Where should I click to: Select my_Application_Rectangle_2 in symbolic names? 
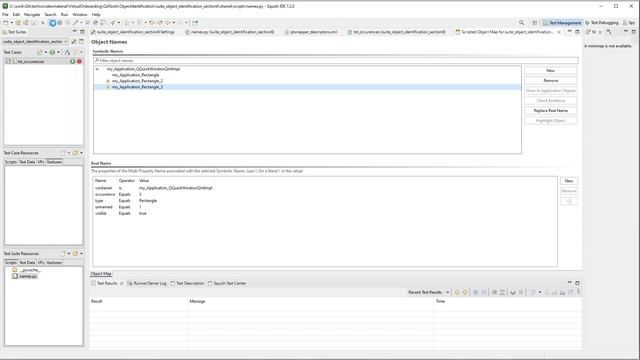pos(138,81)
